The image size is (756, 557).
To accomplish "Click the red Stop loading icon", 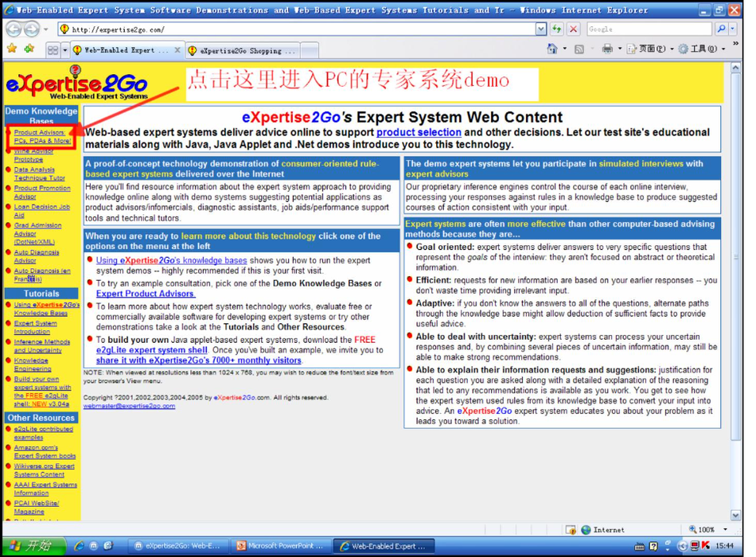I will 573,29.
